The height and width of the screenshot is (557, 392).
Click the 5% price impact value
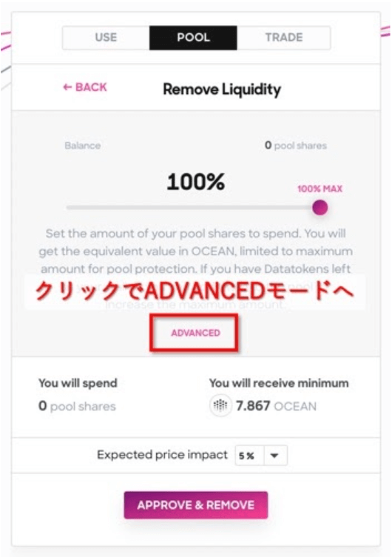(246, 456)
